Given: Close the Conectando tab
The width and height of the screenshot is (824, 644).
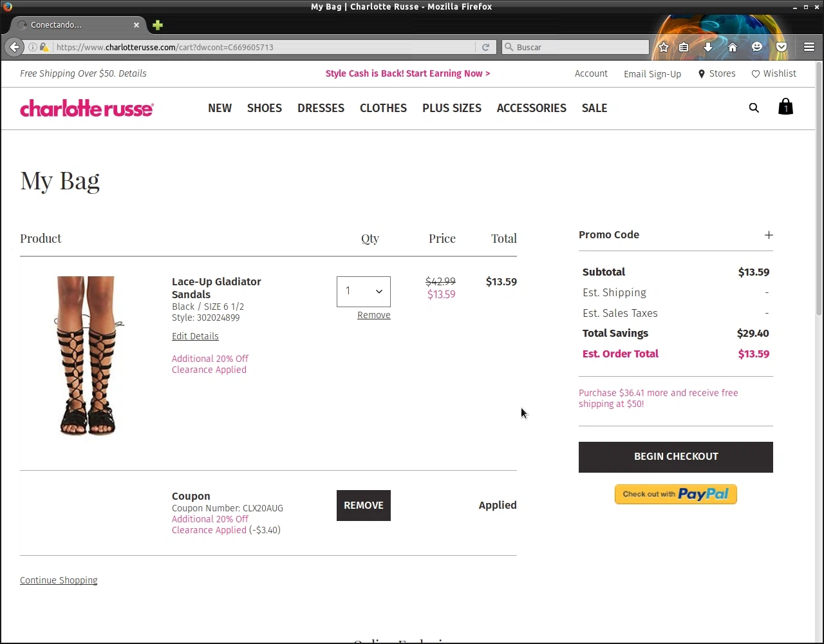Looking at the screenshot, I should tap(136, 25).
